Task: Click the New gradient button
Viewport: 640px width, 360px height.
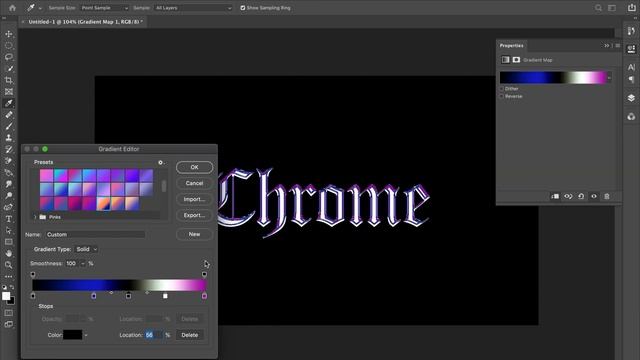Action: point(194,234)
